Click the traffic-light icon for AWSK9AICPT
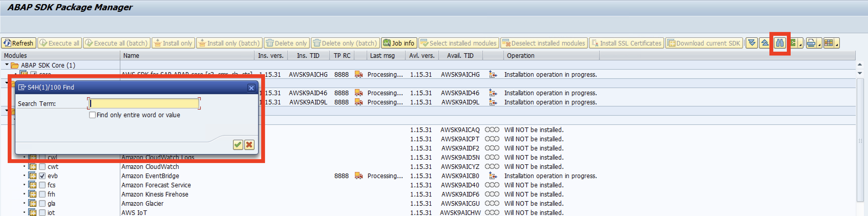 [492, 139]
